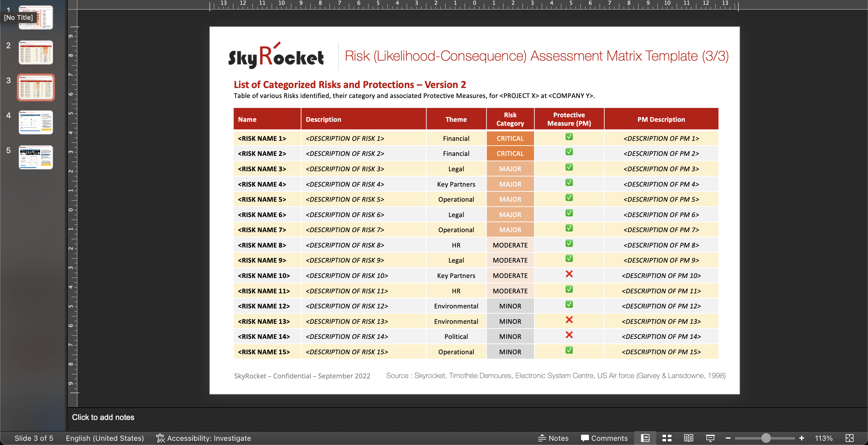Click <RISK NAME 15> cell
Viewport: 868px width, 445px height.
(x=267, y=352)
